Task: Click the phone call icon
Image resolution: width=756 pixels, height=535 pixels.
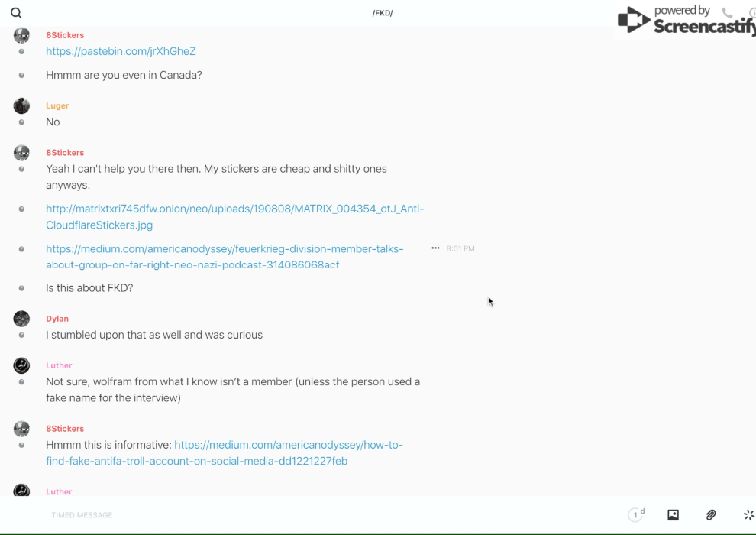Action: coord(727,13)
